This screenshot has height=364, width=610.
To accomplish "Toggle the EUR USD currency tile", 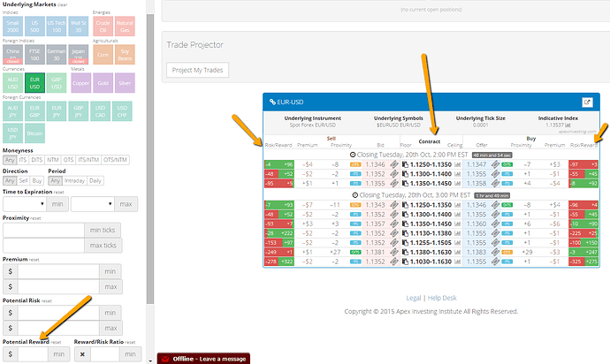I will coord(34,83).
